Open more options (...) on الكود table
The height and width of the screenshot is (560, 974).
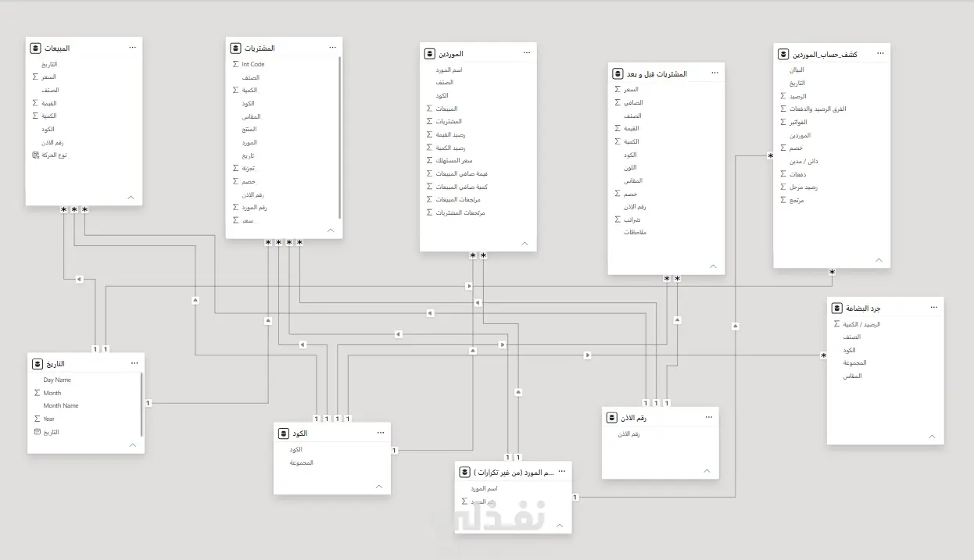(380, 433)
